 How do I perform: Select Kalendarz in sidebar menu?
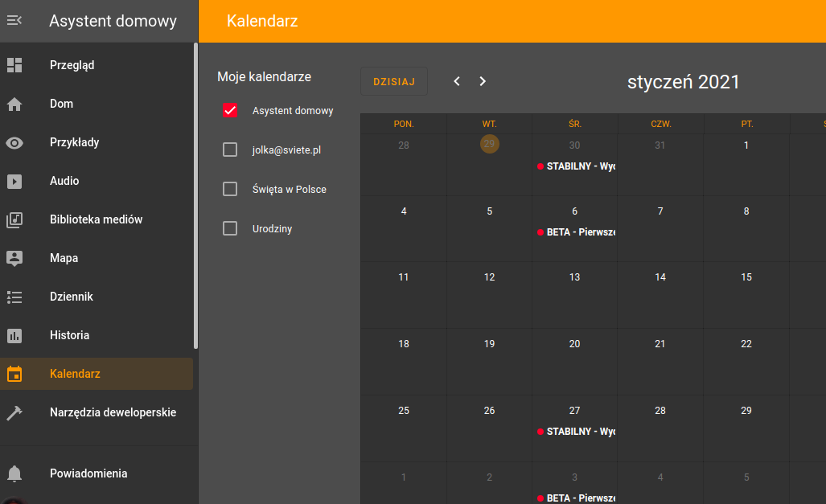pos(97,374)
